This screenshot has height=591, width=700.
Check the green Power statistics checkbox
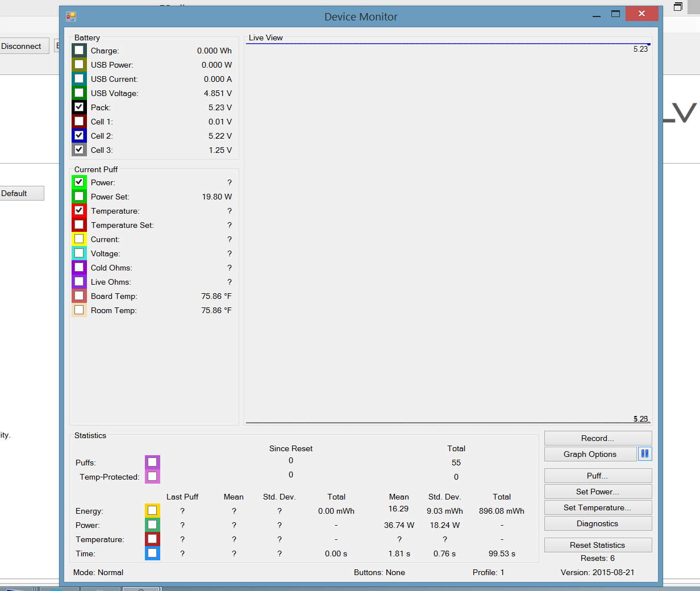pyautogui.click(x=152, y=525)
